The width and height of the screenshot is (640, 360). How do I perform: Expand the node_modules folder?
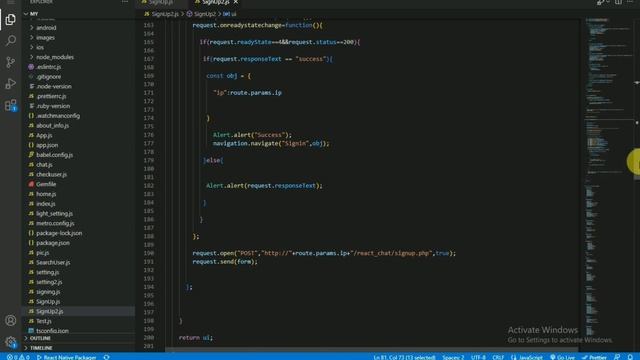[x=55, y=57]
